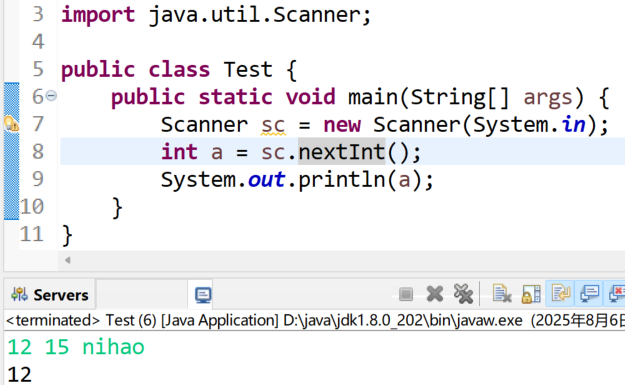Click the '<terminated> Test (6)' console title
Screen dimensions: 625x385
click(81, 320)
